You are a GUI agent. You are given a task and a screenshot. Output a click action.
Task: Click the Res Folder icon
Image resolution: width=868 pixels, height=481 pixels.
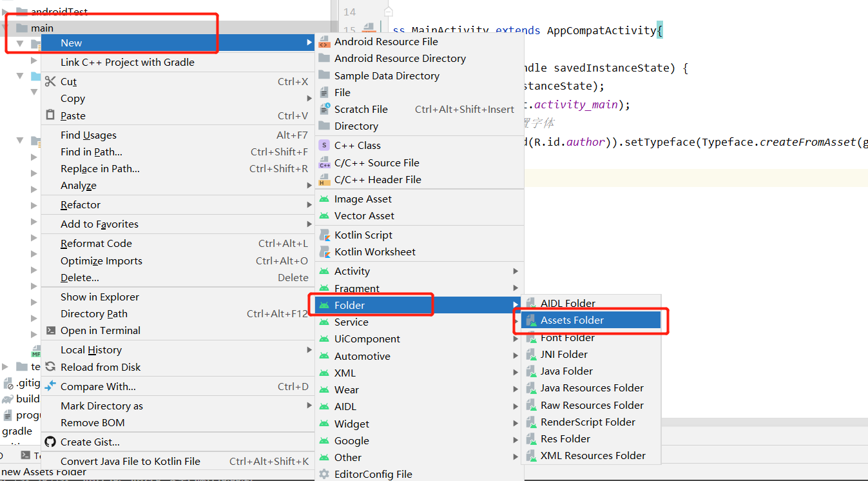coord(531,438)
